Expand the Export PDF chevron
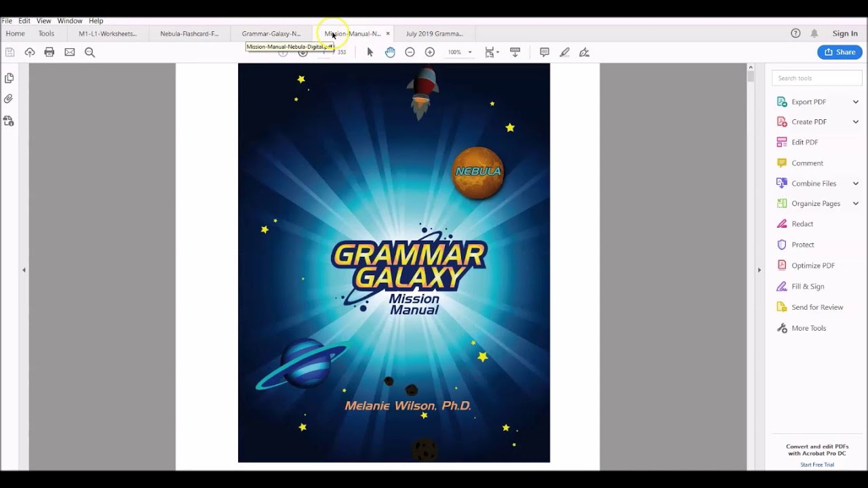Image resolution: width=868 pixels, height=488 pixels. click(856, 102)
